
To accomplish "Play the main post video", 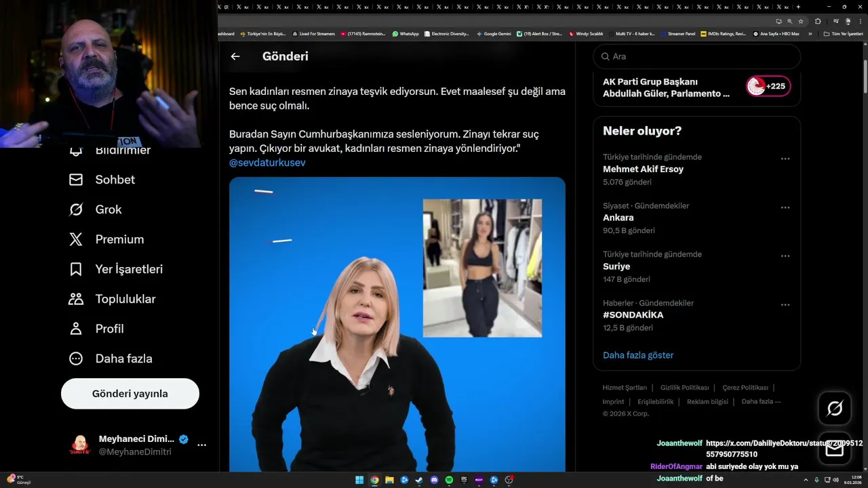I will (397, 324).
